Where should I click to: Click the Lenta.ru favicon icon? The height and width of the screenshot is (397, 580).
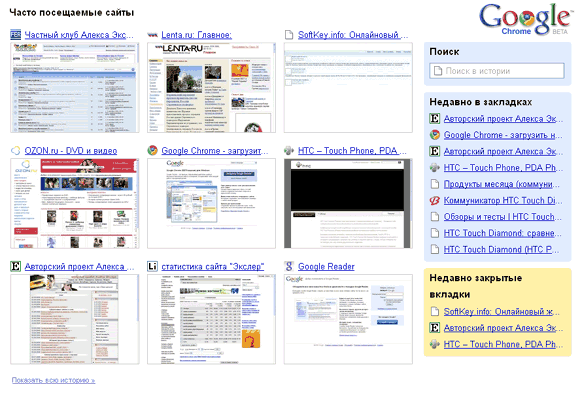click(152, 35)
